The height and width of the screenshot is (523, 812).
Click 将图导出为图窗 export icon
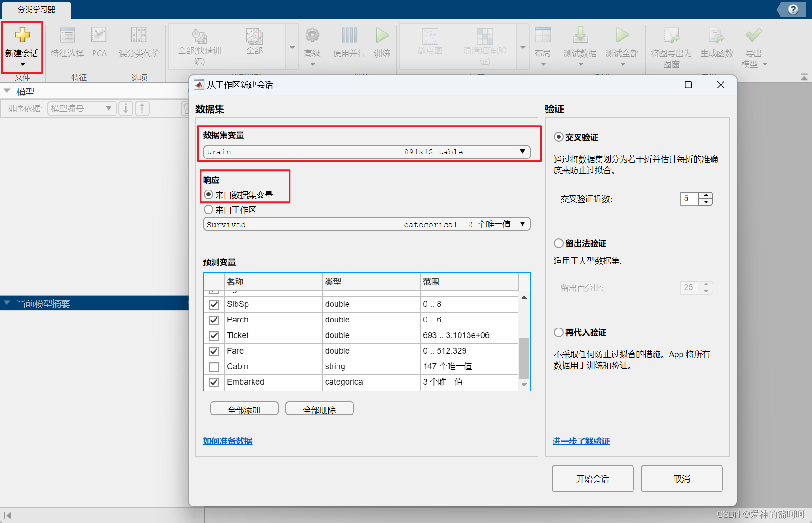(671, 35)
